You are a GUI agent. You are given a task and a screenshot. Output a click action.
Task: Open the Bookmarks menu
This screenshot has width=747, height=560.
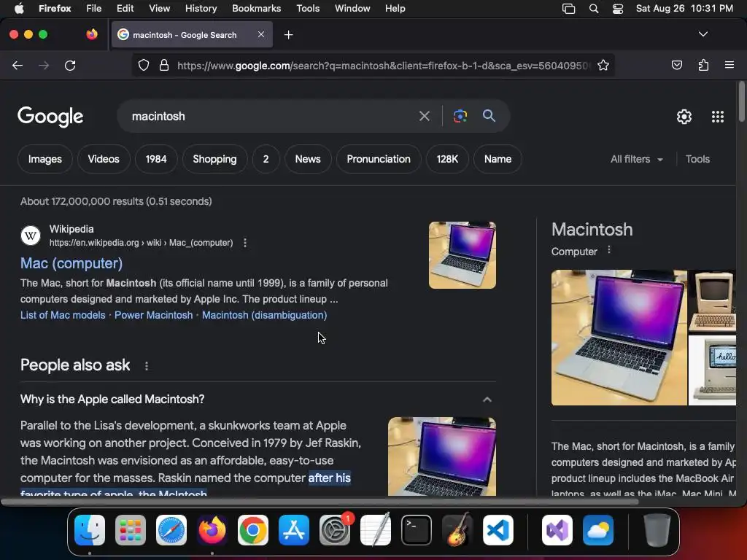256,9
